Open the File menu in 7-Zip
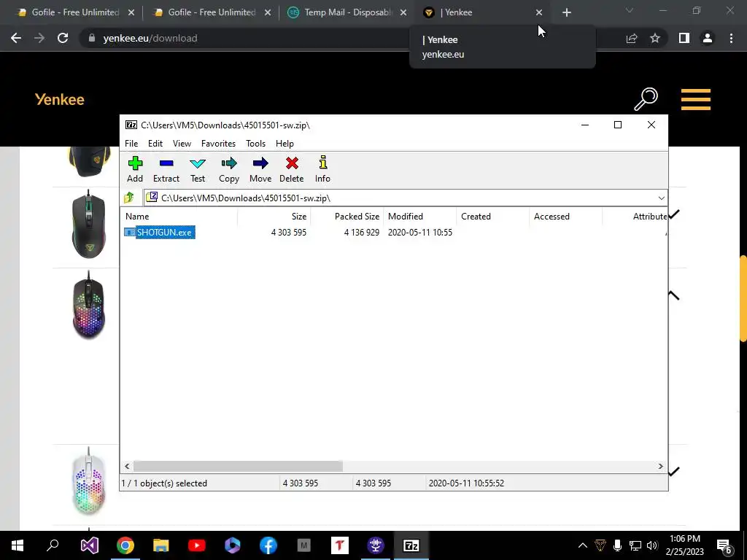747x560 pixels. point(131,144)
